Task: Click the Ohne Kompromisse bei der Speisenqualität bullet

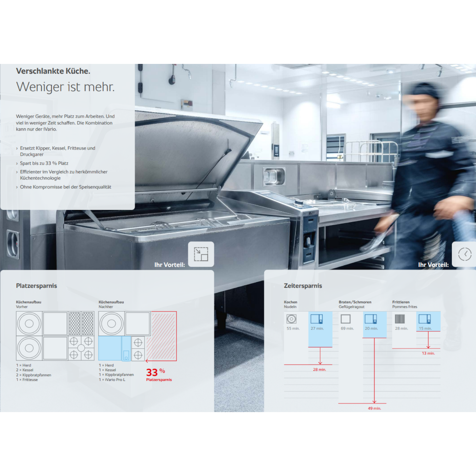Action: tap(64, 187)
